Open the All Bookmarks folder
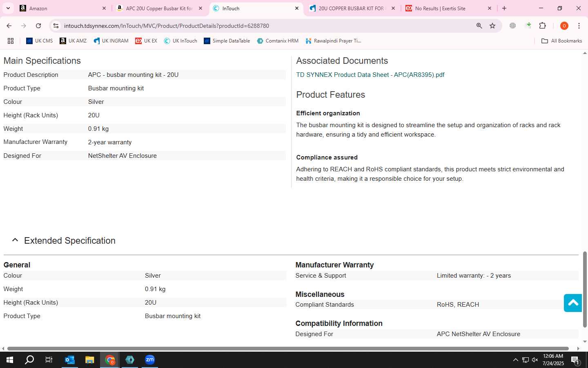Viewport: 588px width, 368px height. 561,41
